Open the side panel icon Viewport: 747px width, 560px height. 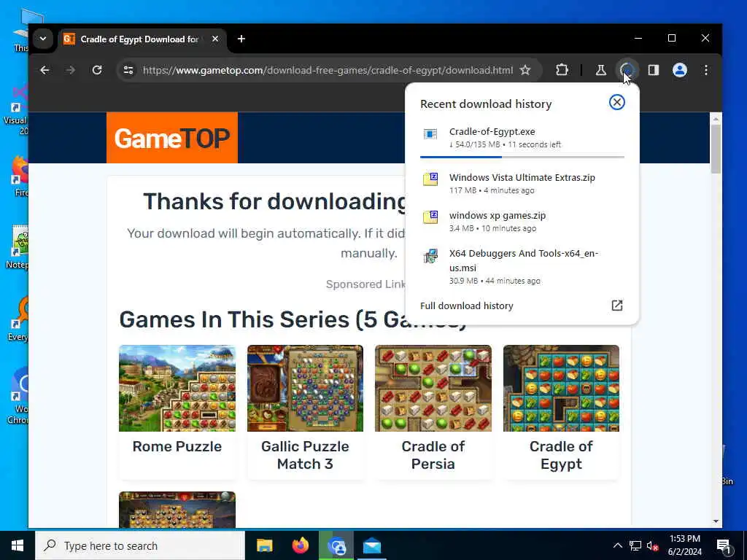[653, 70]
